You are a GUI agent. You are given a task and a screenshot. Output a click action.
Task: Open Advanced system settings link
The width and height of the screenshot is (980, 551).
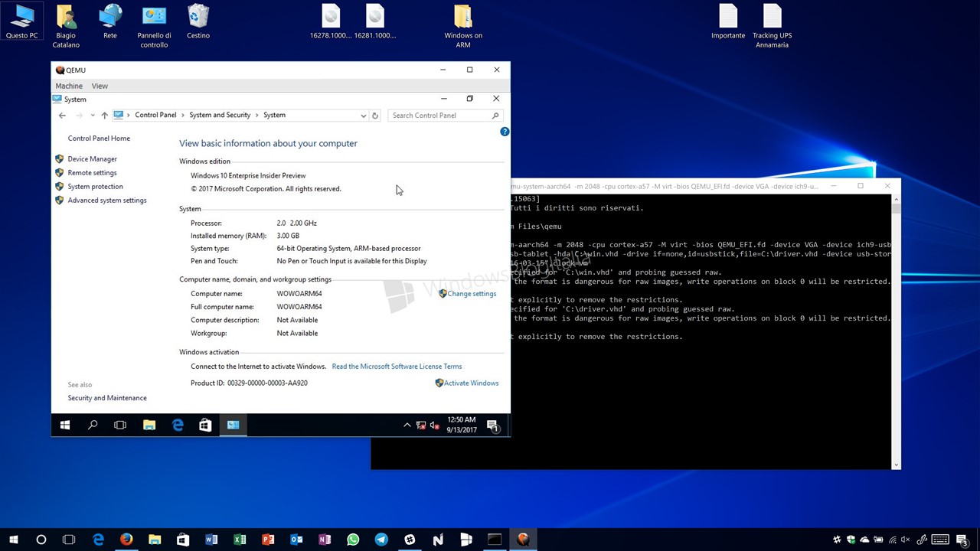pyautogui.click(x=107, y=201)
